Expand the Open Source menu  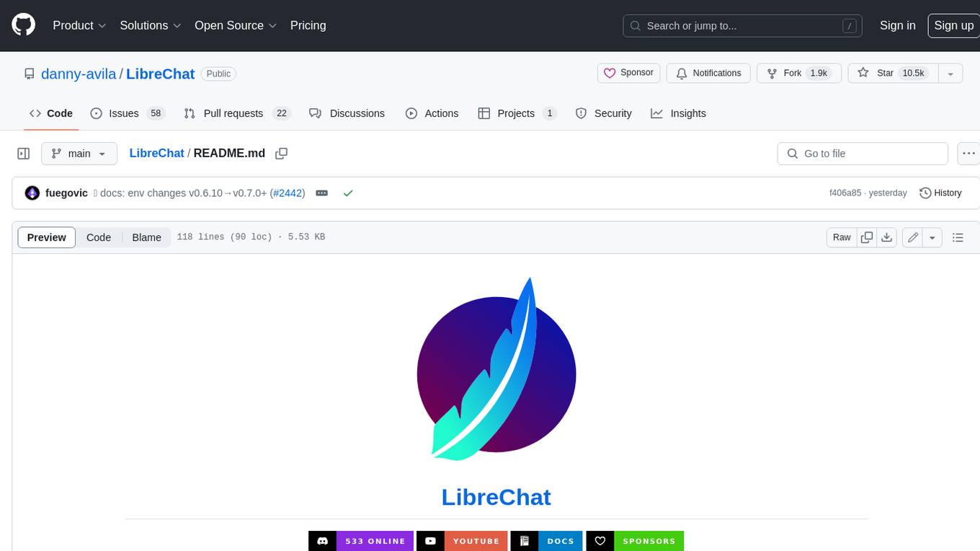(236, 25)
